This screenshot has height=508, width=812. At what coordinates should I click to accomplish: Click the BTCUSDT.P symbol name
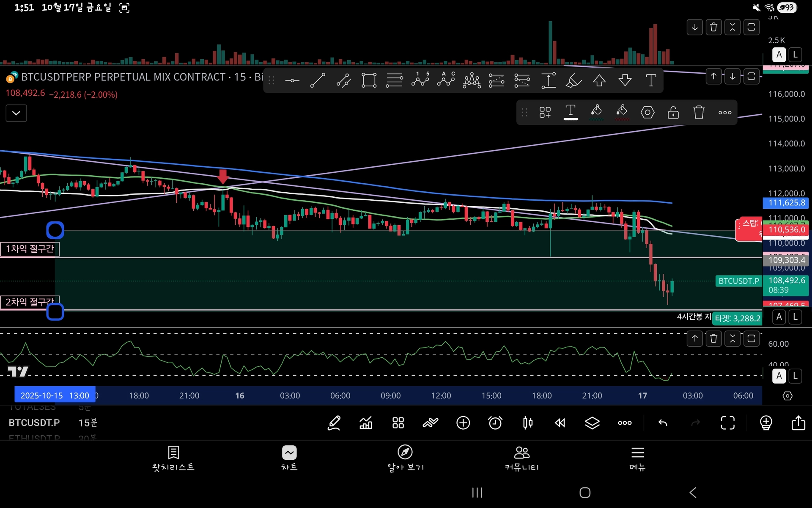pyautogui.click(x=34, y=422)
